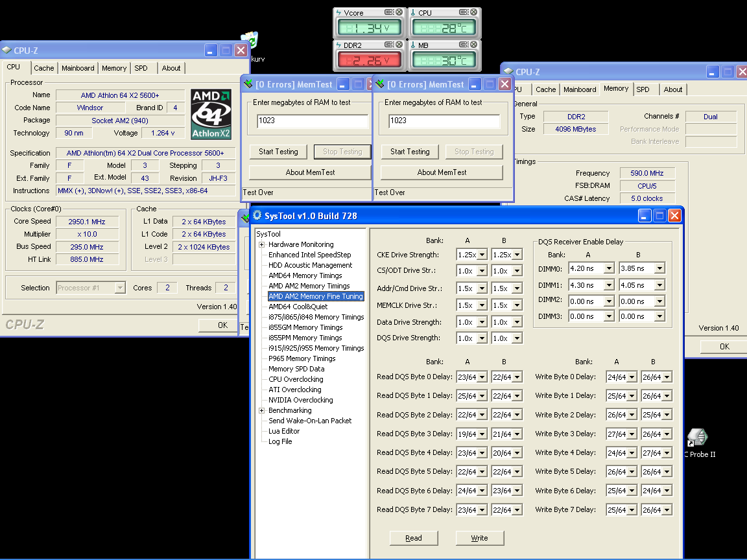Select Send Wake-On-Lan Packet tree item
This screenshot has width=747, height=560.
310,421
